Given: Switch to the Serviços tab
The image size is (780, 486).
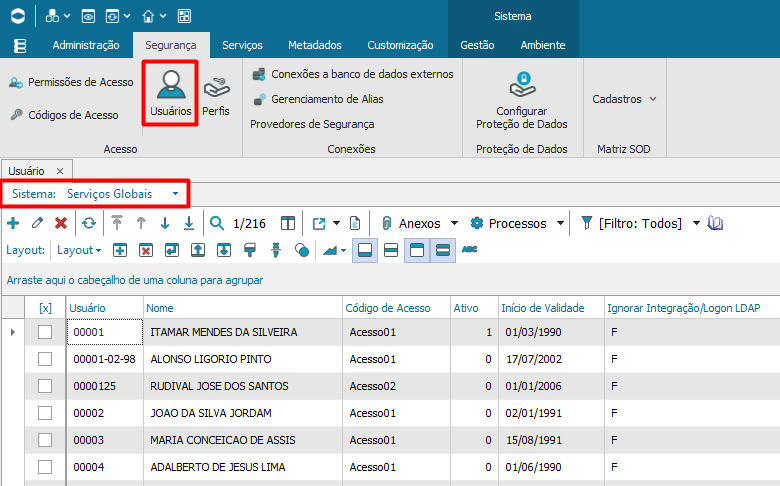Looking at the screenshot, I should point(242,45).
